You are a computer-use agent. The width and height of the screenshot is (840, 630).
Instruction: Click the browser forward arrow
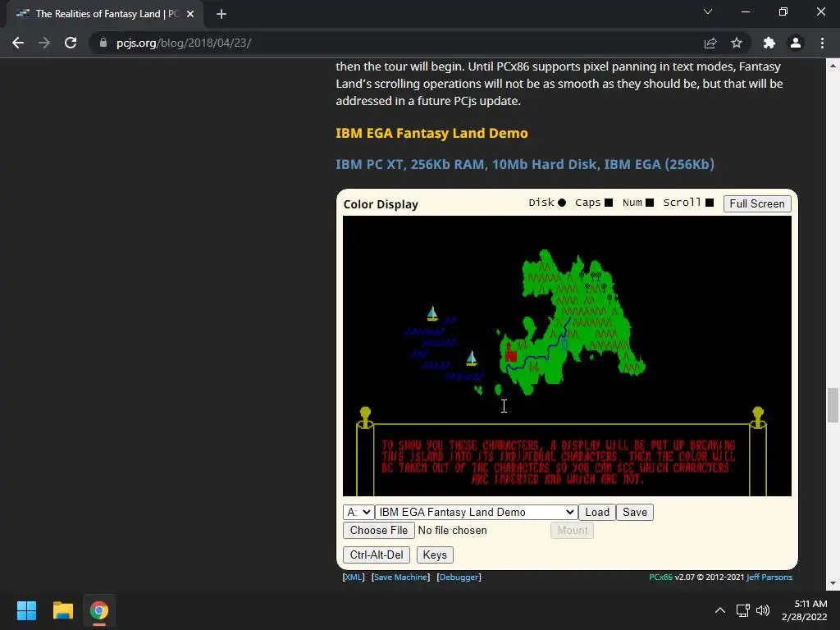click(44, 43)
